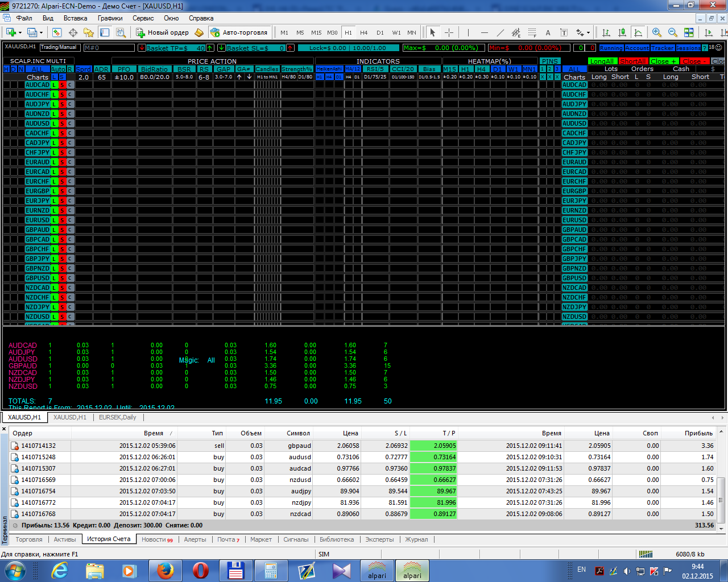The height and width of the screenshot is (582, 728).
Task: Open the profiles dropdown arrow
Action: coord(42,32)
